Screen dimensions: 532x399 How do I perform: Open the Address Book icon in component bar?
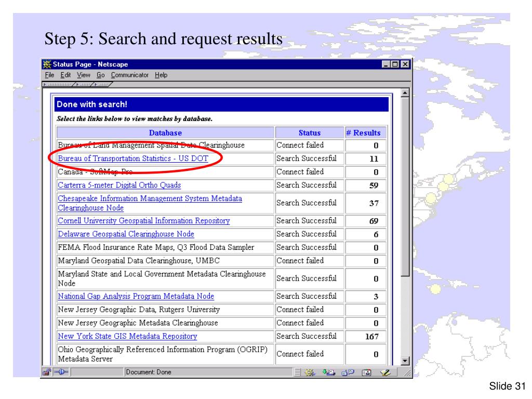(366, 373)
